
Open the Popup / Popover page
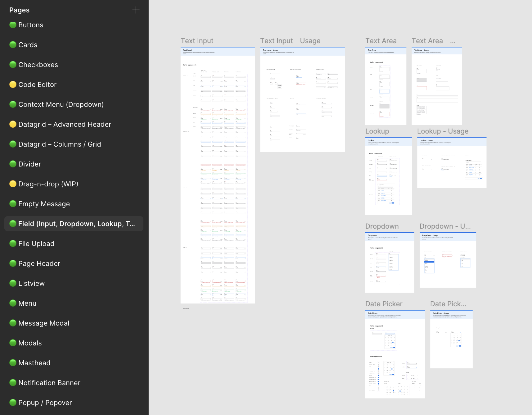[x=45, y=403]
